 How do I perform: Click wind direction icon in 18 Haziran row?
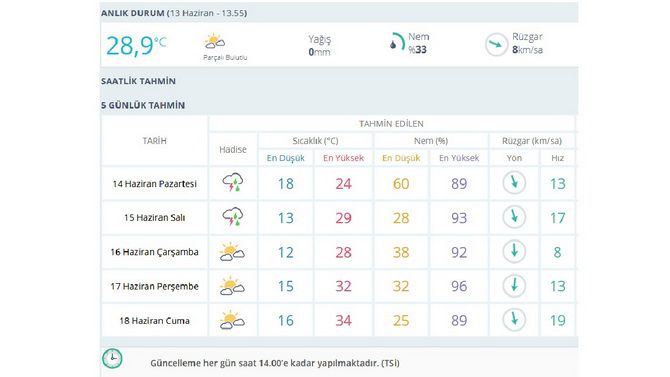tap(514, 319)
